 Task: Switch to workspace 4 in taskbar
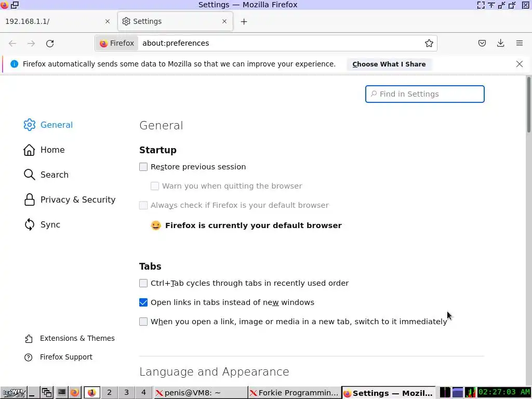point(143,393)
